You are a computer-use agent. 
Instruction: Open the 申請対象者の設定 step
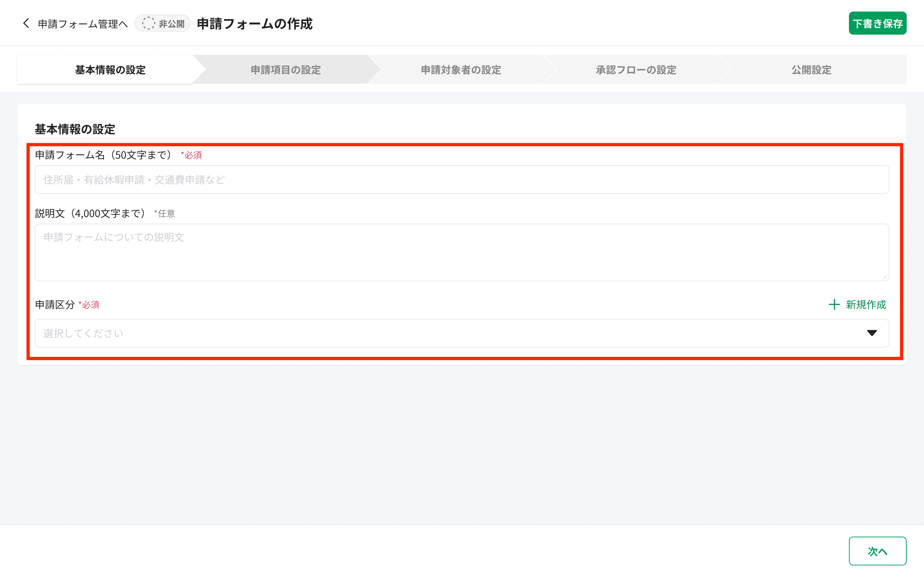(461, 70)
